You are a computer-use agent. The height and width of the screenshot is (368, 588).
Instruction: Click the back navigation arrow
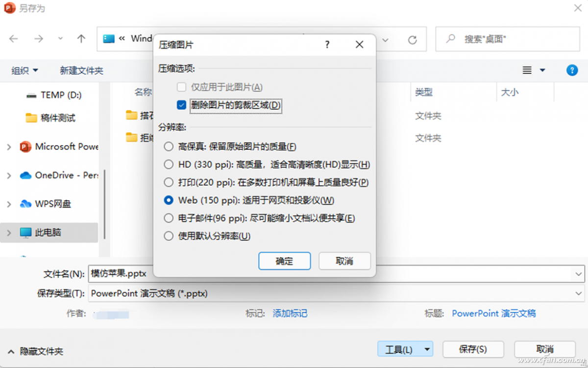click(14, 38)
